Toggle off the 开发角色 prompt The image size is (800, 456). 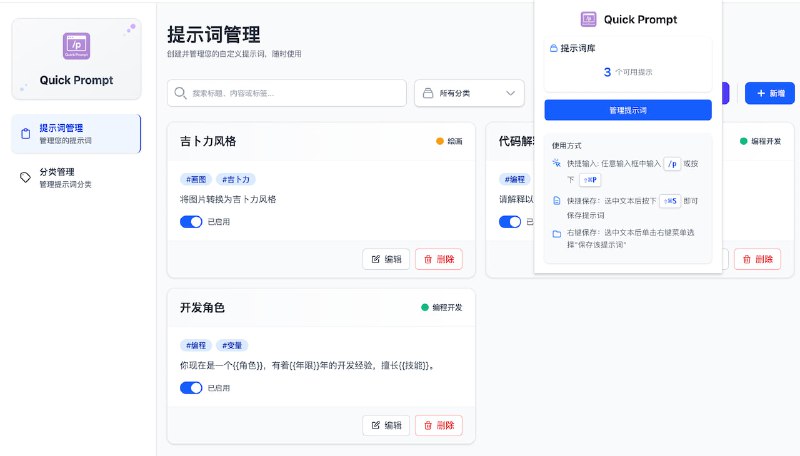click(191, 388)
